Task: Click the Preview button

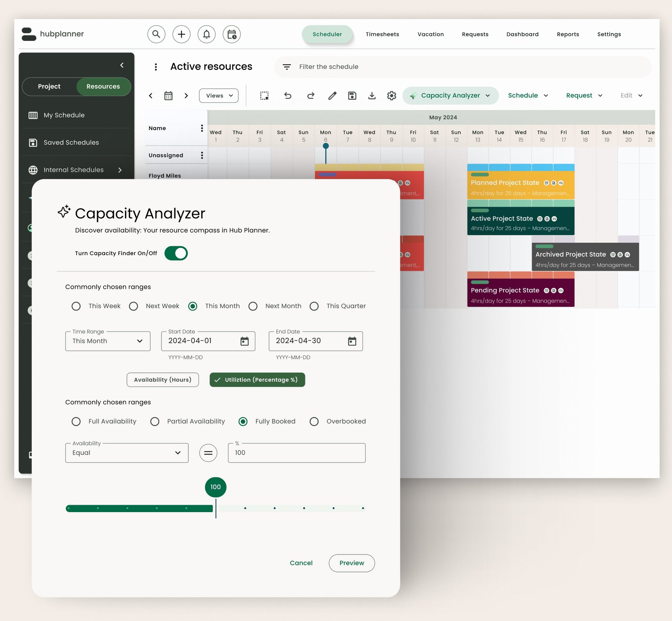Action: [352, 563]
